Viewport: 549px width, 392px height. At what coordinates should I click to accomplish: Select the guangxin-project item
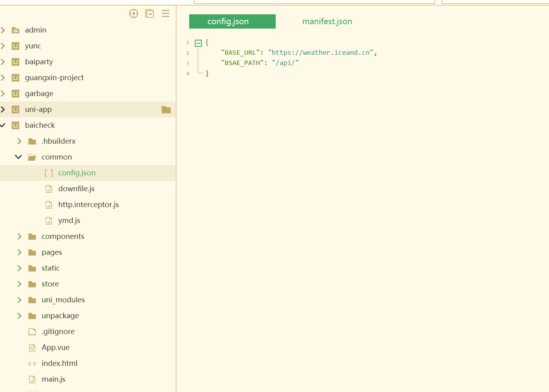[x=54, y=78]
